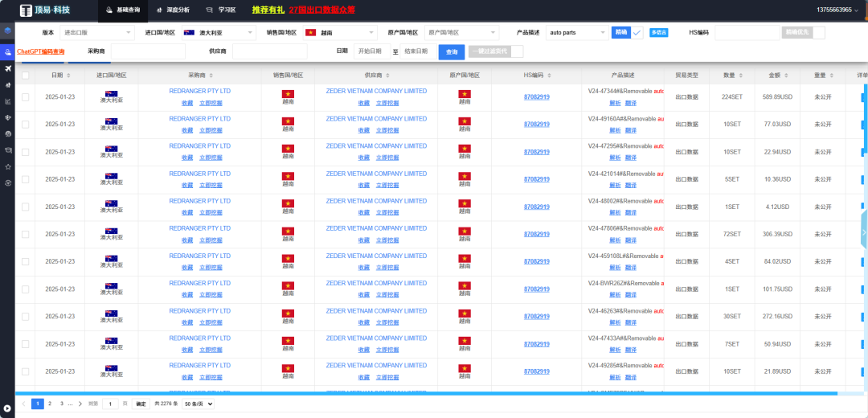Screen dimensions: 868x418
Task: Click 翻译 in the V24-48002 row
Action: 631,212
